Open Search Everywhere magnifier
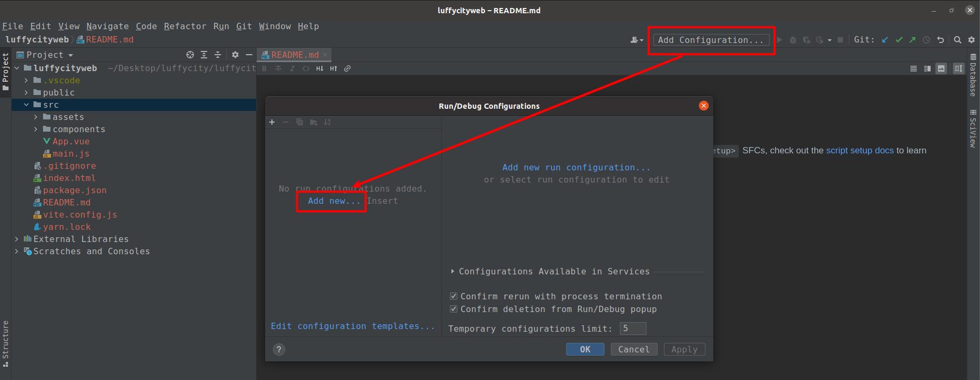This screenshot has width=980, height=380. pos(958,40)
